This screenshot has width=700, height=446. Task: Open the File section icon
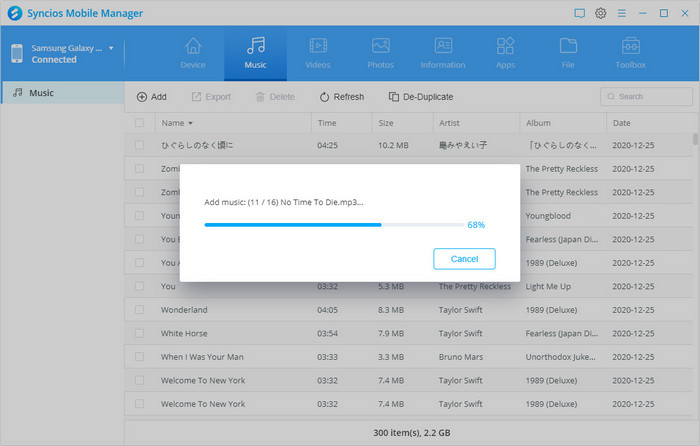tap(568, 46)
